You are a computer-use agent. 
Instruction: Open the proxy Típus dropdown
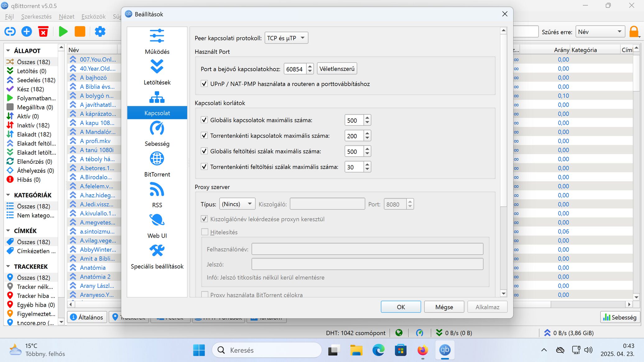point(237,204)
